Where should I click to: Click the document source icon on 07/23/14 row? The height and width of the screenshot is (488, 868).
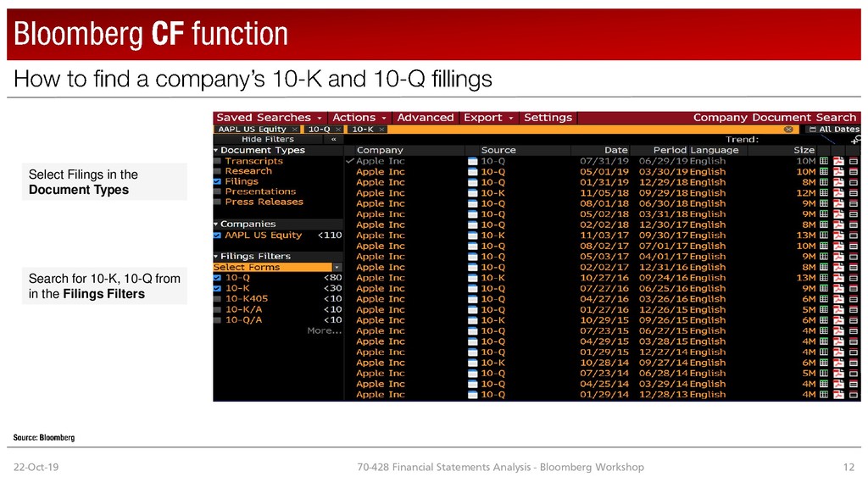[x=472, y=374]
